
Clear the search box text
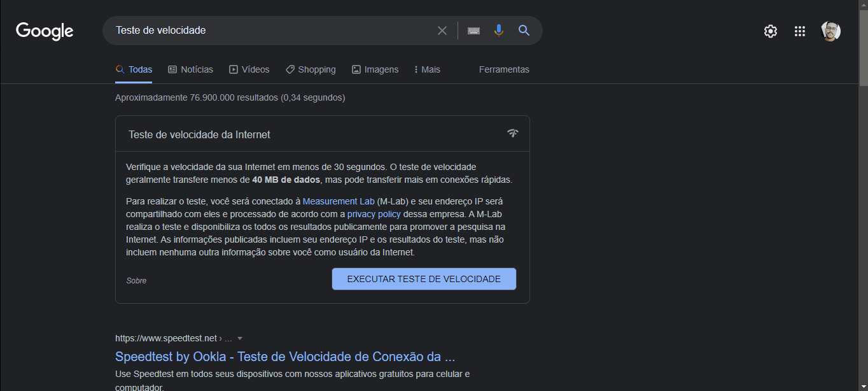pos(442,31)
